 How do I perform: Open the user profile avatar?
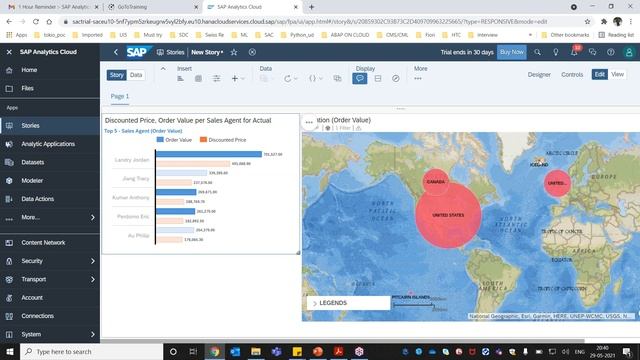point(629,52)
